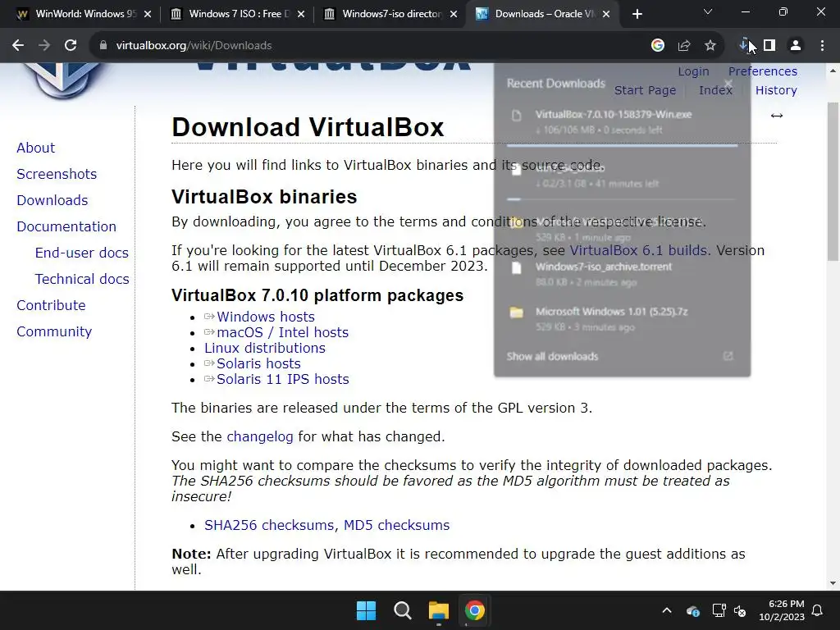Screen dimensions: 840x630
Task: Toggle the Chrome downloads toolbar icon
Action: [743, 46]
